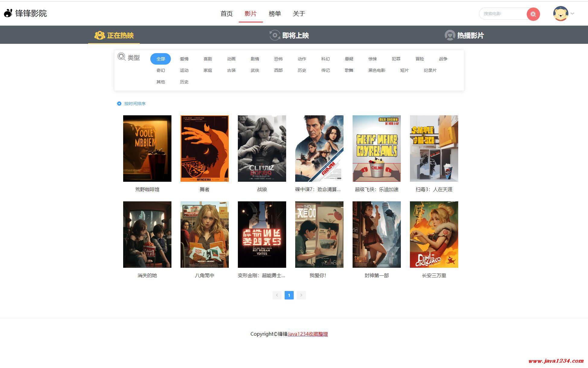Filter by 动作 genre

302,59
